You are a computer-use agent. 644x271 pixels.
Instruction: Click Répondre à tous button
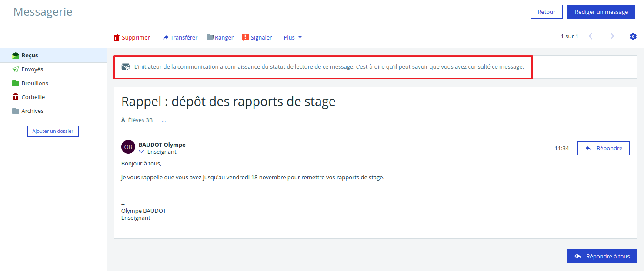pyautogui.click(x=602, y=256)
